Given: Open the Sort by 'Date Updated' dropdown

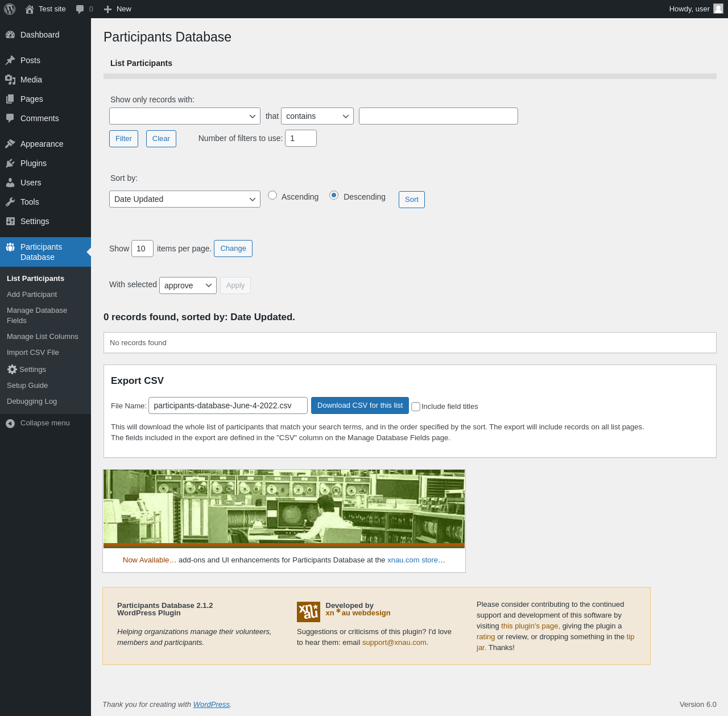Looking at the screenshot, I should coord(185,199).
